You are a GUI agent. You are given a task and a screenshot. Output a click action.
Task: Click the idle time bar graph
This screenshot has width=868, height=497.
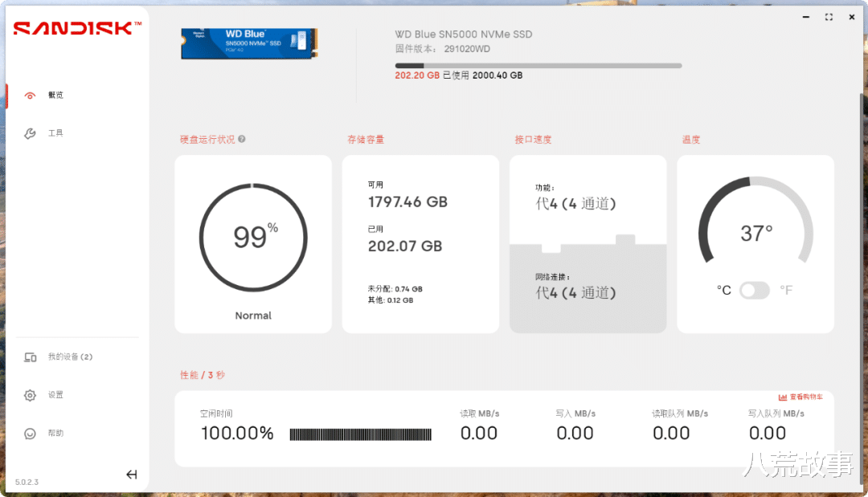(360, 434)
